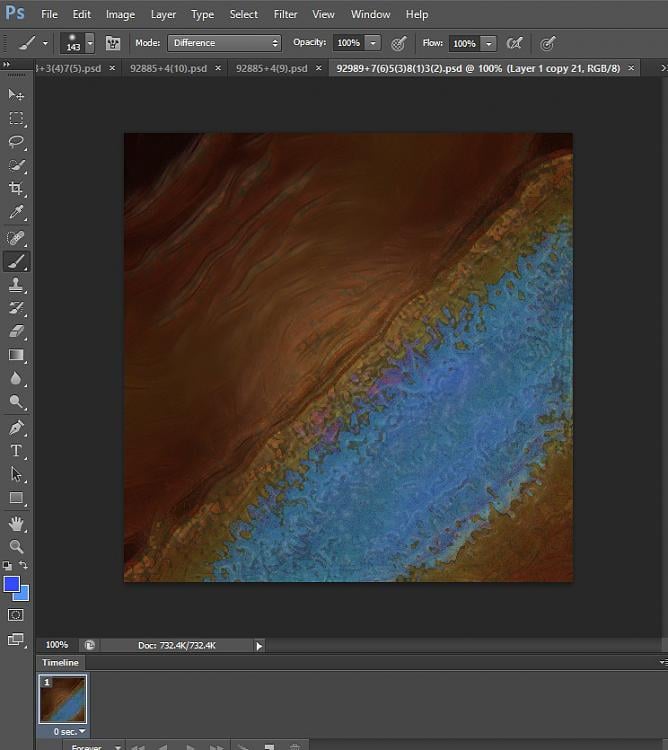Expand the status bar info arrow
This screenshot has width=668, height=750.
click(x=259, y=646)
